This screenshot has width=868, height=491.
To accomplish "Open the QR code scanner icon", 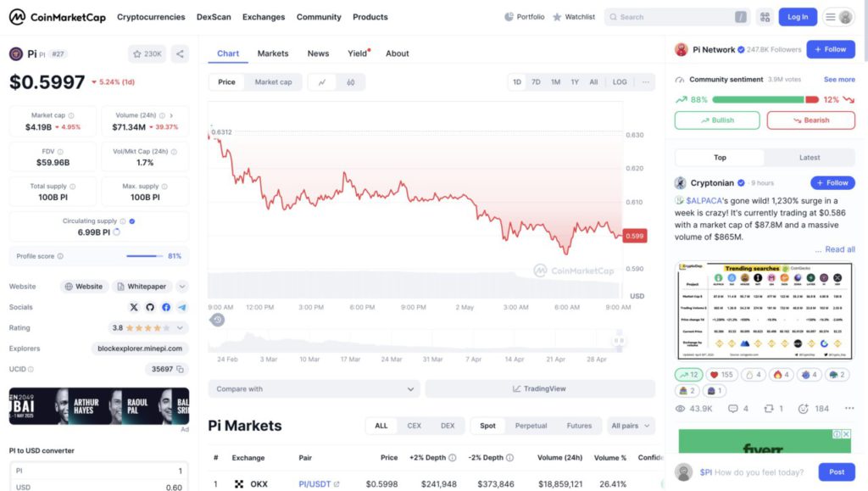I will click(765, 17).
